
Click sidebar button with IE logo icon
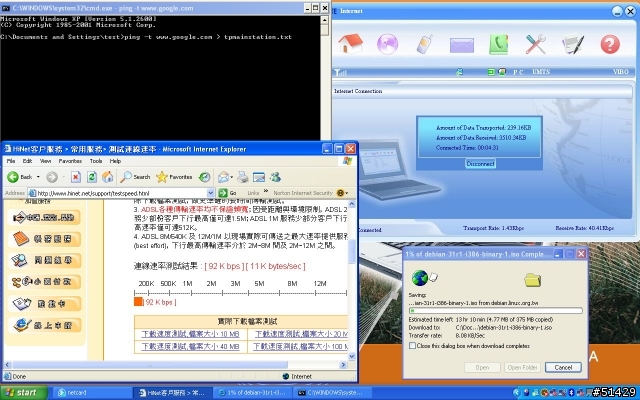pos(44,325)
